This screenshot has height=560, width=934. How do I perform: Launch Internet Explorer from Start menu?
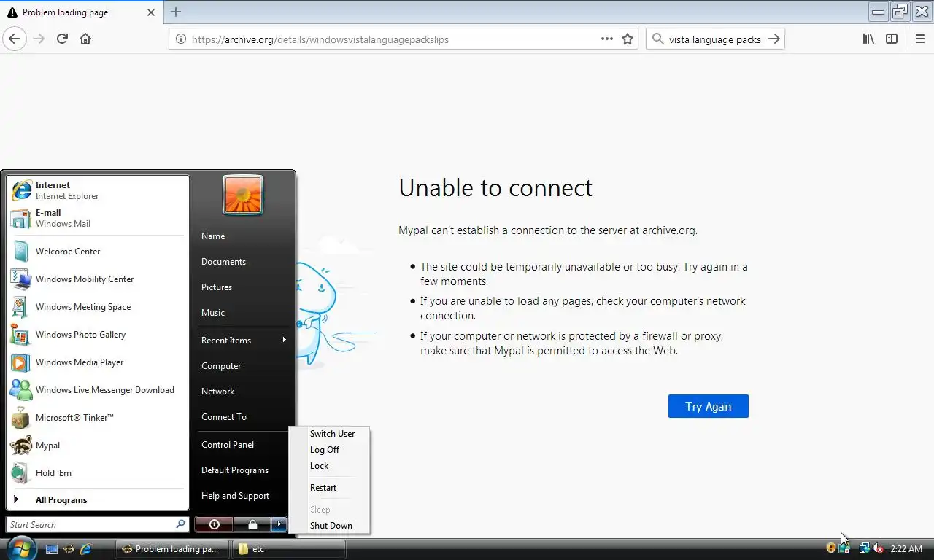pos(98,190)
